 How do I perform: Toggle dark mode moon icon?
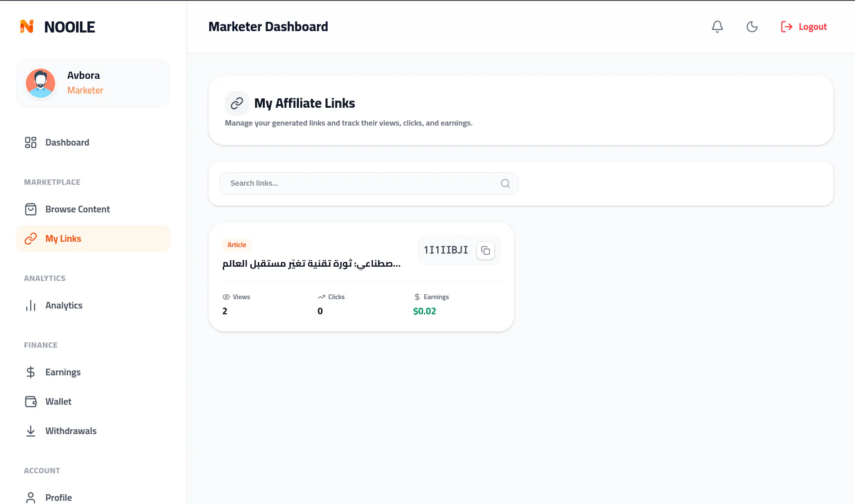coord(752,27)
